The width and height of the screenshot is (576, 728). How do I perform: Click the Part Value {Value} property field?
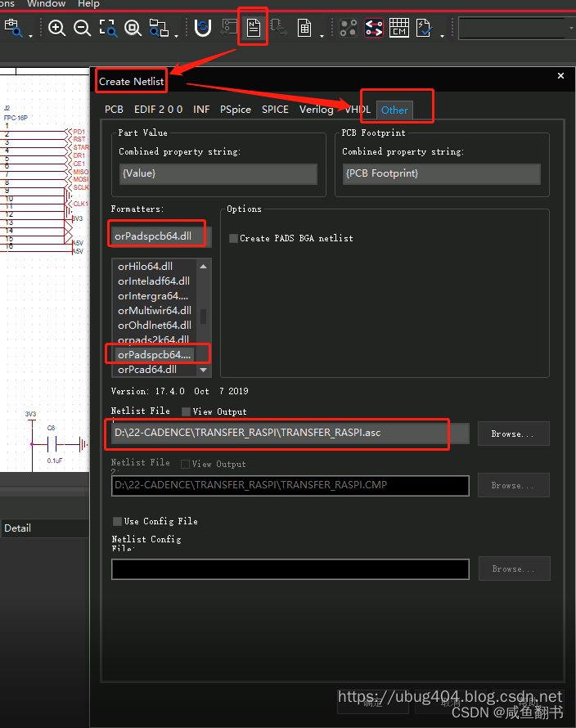tap(218, 173)
